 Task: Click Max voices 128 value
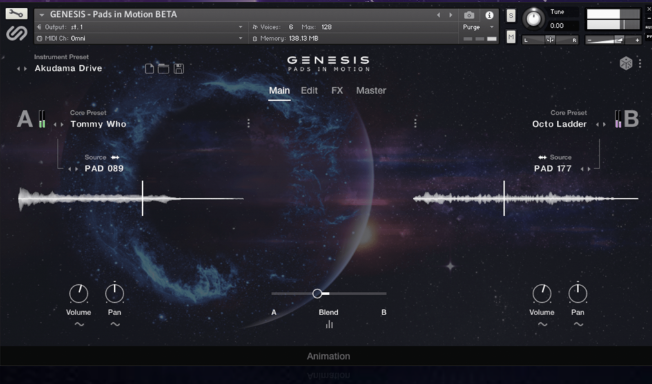click(x=326, y=27)
